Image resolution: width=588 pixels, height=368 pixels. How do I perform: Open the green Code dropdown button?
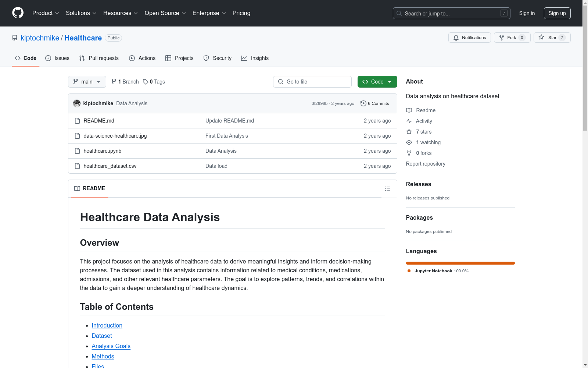click(377, 82)
